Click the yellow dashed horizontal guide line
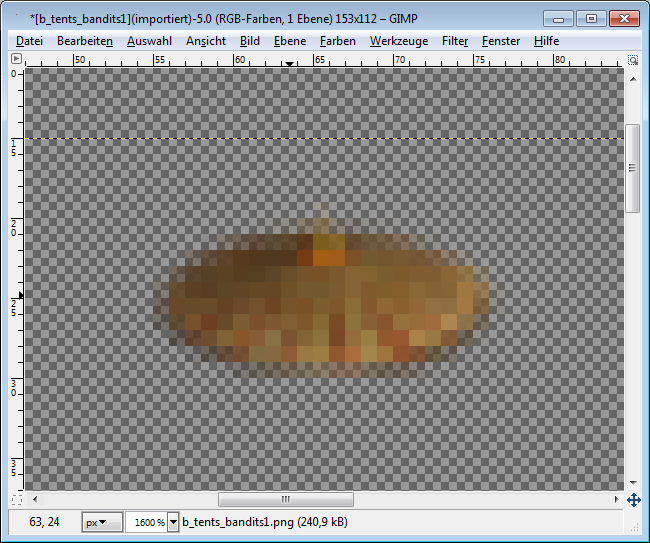 point(324,138)
